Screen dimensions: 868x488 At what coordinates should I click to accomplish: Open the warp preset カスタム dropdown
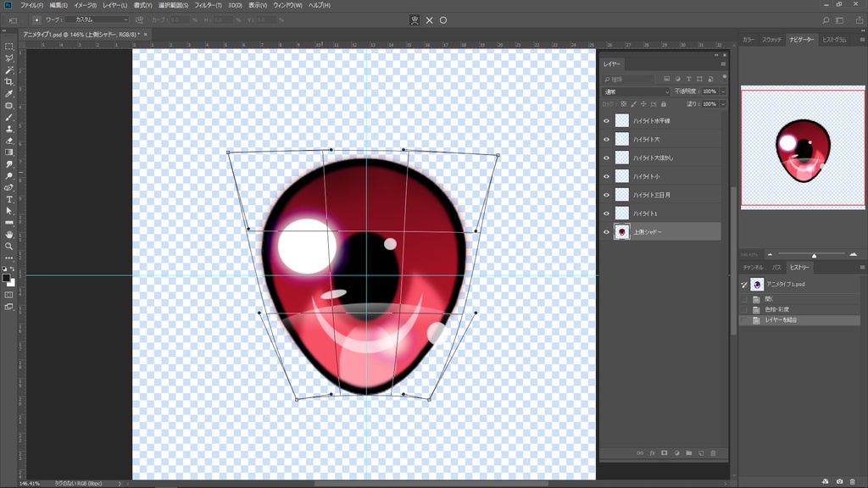(x=97, y=19)
